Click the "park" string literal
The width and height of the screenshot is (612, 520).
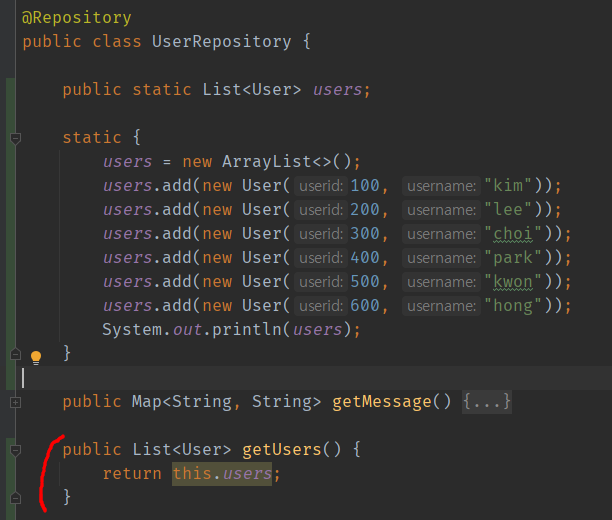tap(513, 258)
